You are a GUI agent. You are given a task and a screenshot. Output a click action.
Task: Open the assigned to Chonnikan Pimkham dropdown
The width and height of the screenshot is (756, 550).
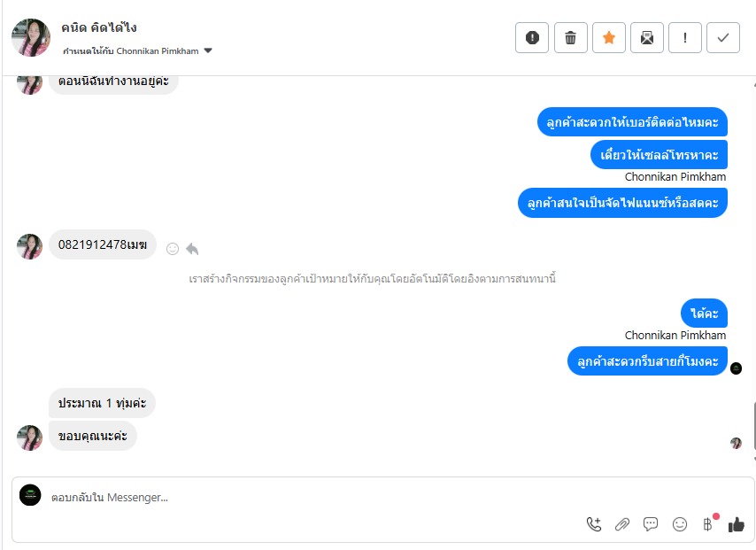click(x=137, y=50)
